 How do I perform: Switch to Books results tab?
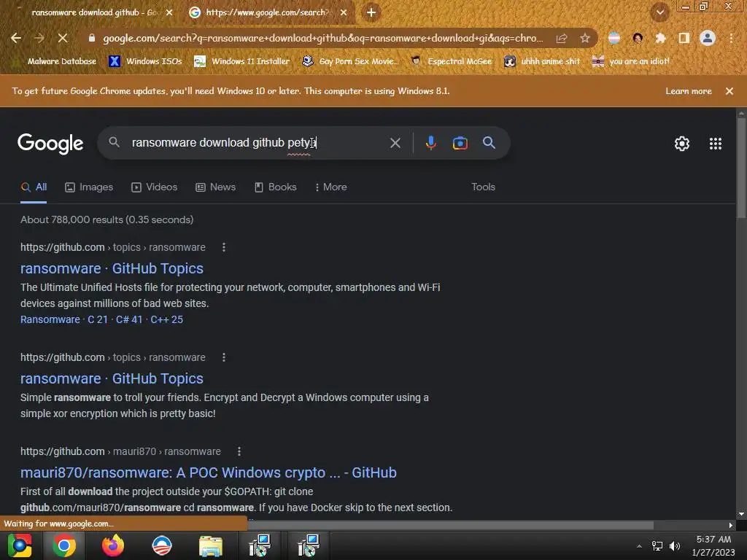[x=275, y=187]
